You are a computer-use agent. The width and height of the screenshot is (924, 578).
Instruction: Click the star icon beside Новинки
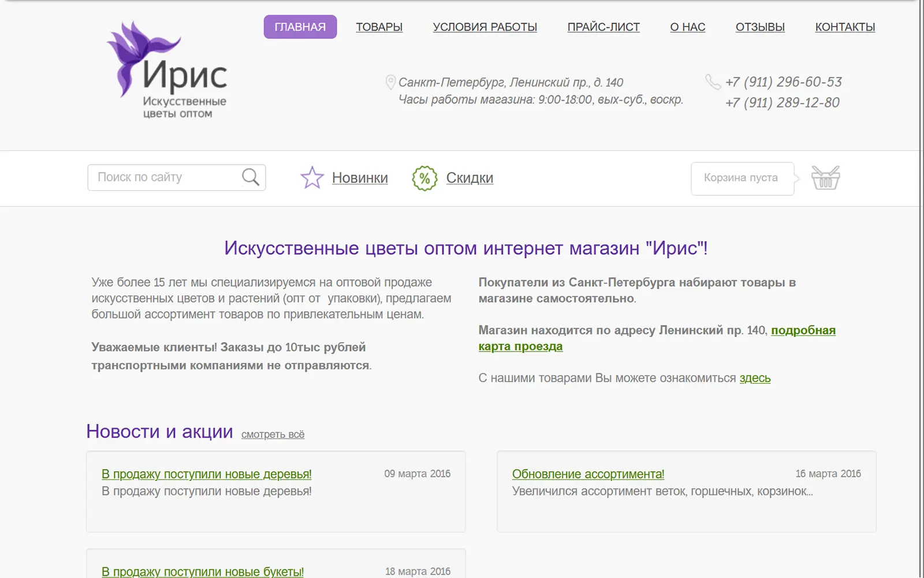coord(312,177)
